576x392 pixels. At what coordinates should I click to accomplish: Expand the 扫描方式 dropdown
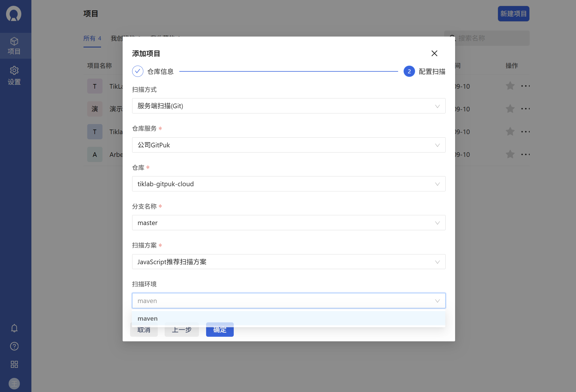[x=288, y=106]
